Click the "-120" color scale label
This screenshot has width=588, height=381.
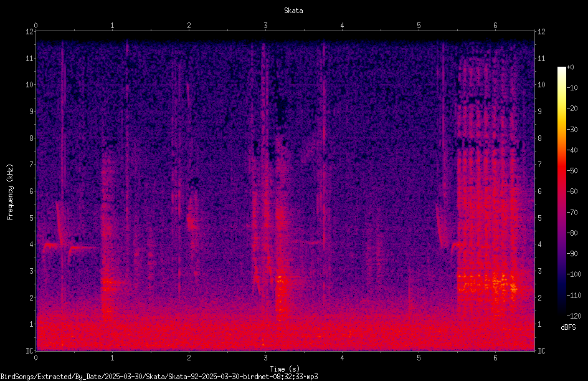coord(574,316)
